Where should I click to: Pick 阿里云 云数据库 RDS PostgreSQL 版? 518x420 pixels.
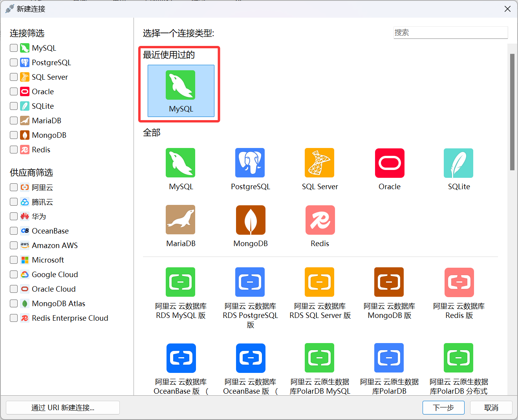coord(250,282)
